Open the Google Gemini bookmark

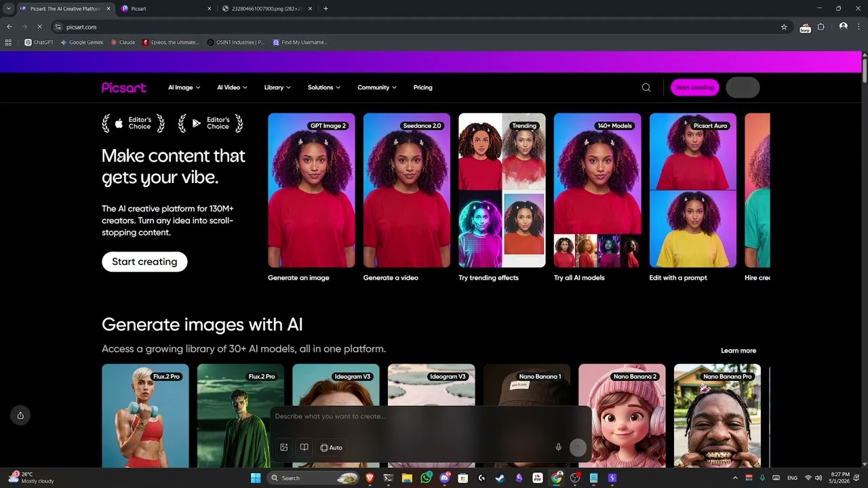[x=81, y=42]
